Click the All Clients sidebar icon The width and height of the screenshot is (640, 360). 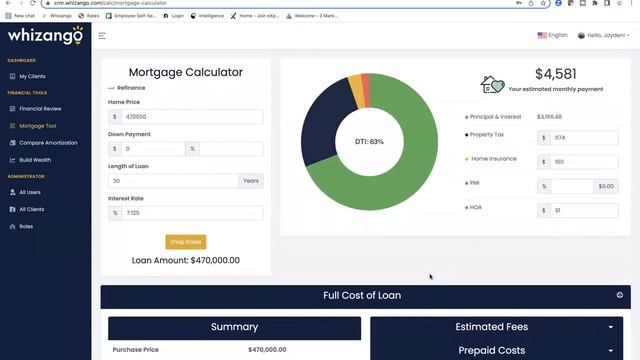pyautogui.click(x=12, y=209)
